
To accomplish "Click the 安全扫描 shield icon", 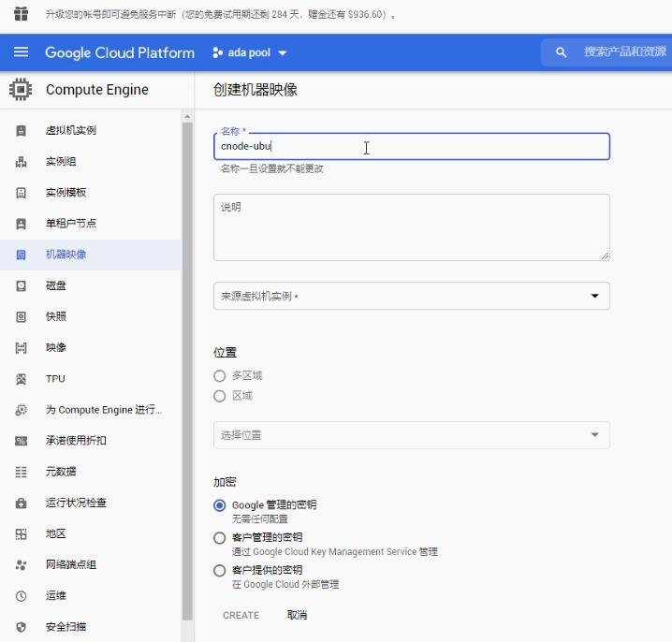I will coord(21,627).
